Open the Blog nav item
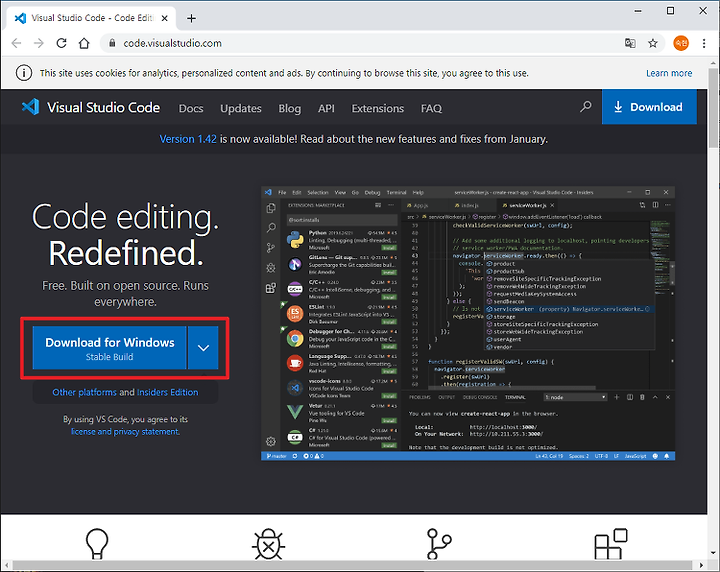 click(290, 108)
